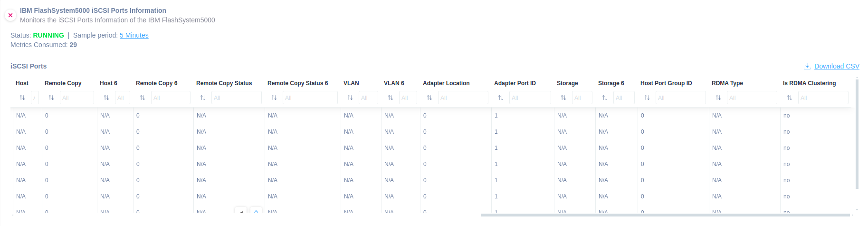Sort table by Is RDMA Clustering column
Image resolution: width=868 pixels, height=226 pixels.
(x=790, y=98)
